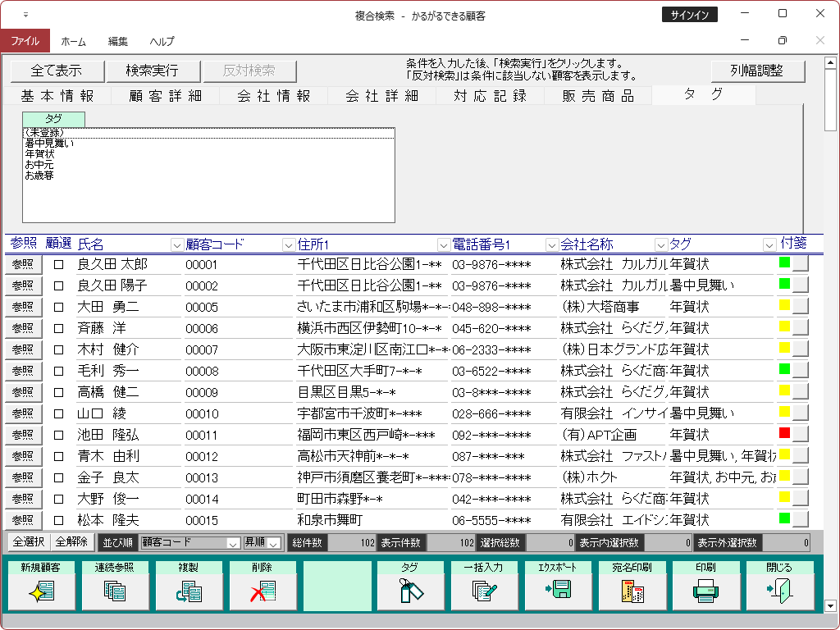Open the 顧客コード sort field dropdown
The image size is (840, 630).
232,543
